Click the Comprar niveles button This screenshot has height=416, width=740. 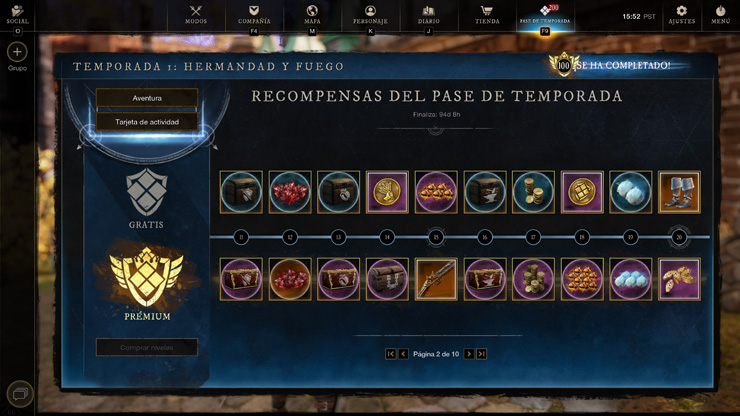click(x=147, y=348)
